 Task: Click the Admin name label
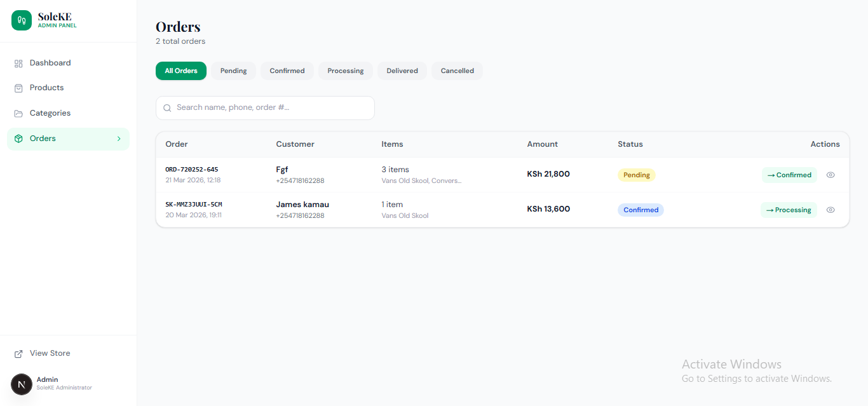pyautogui.click(x=47, y=379)
